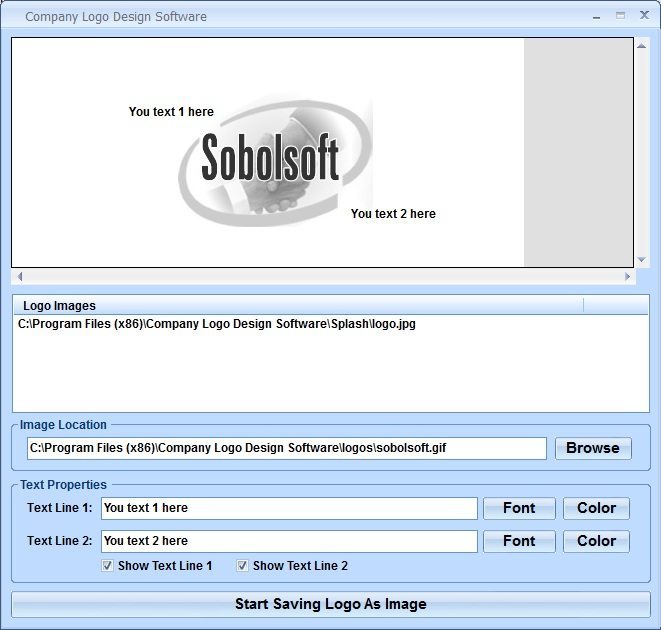Click the Browse button for image location
Screen dimensions: 661x630
[593, 448]
